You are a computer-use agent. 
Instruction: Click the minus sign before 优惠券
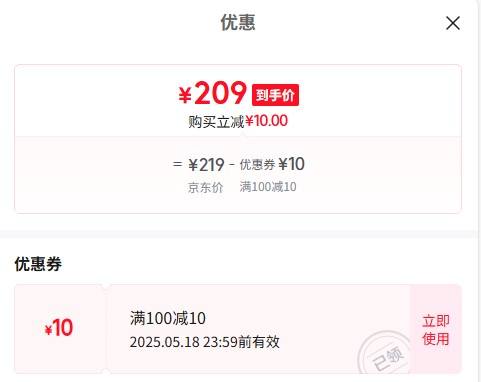pyautogui.click(x=232, y=164)
